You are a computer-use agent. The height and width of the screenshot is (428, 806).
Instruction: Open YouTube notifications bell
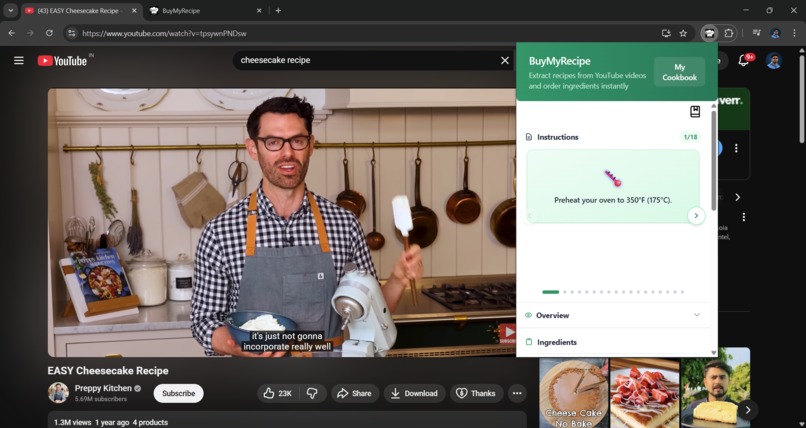(x=743, y=61)
